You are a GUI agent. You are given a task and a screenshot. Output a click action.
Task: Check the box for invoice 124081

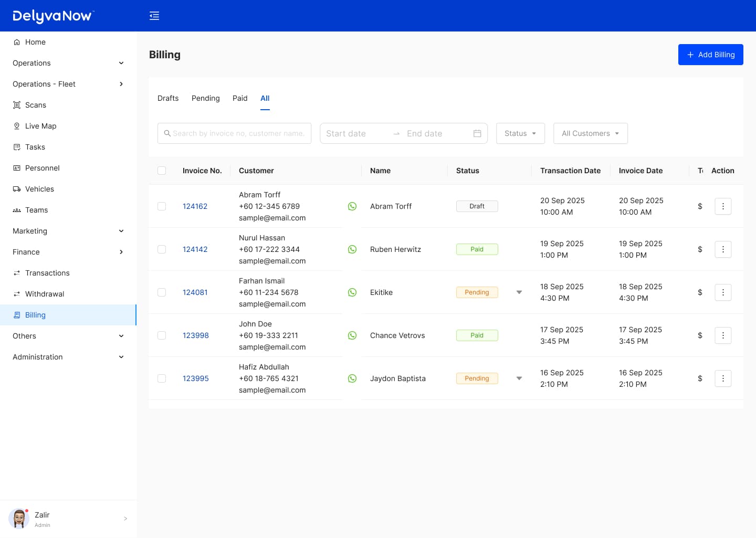point(162,292)
